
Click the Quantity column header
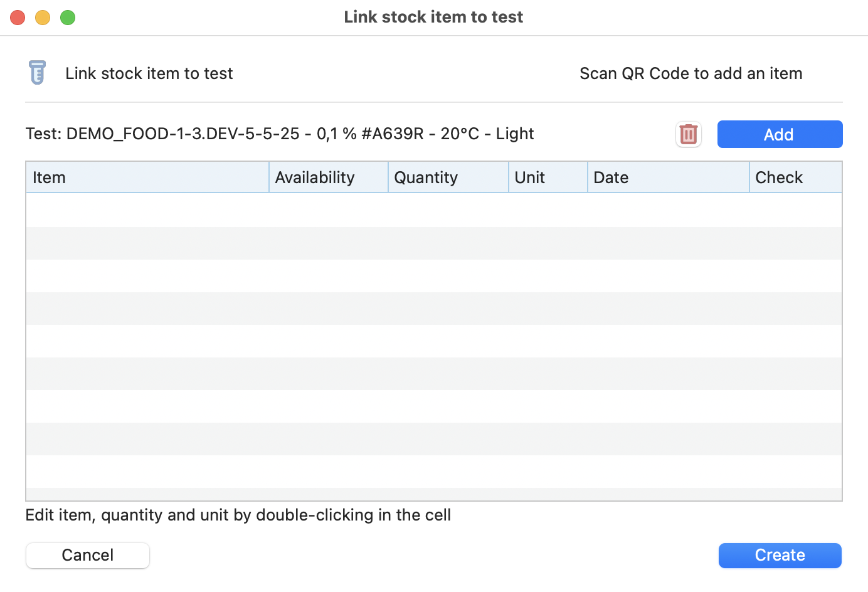pos(448,177)
